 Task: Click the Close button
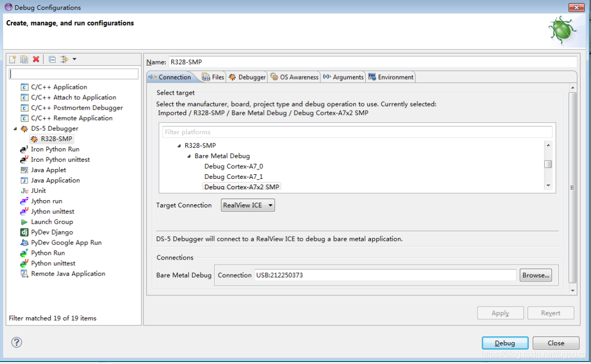pos(556,343)
